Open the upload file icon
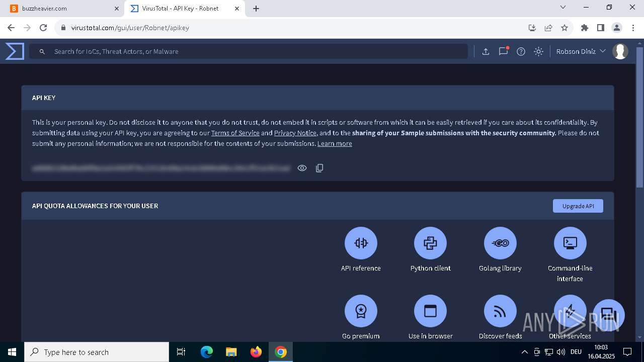Screen dimensions: 644x362 click(x=486, y=51)
